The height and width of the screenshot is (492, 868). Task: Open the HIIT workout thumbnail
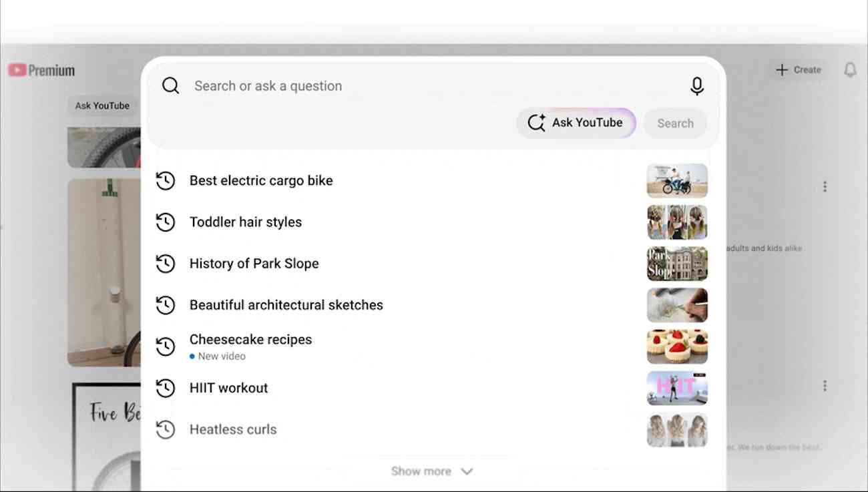(x=677, y=388)
